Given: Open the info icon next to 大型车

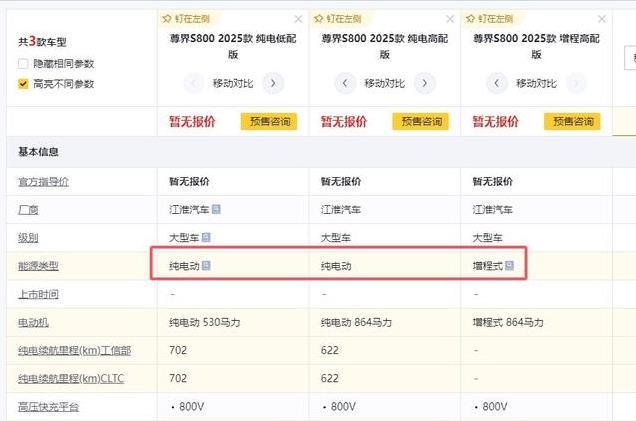Looking at the screenshot, I should click(x=206, y=237).
